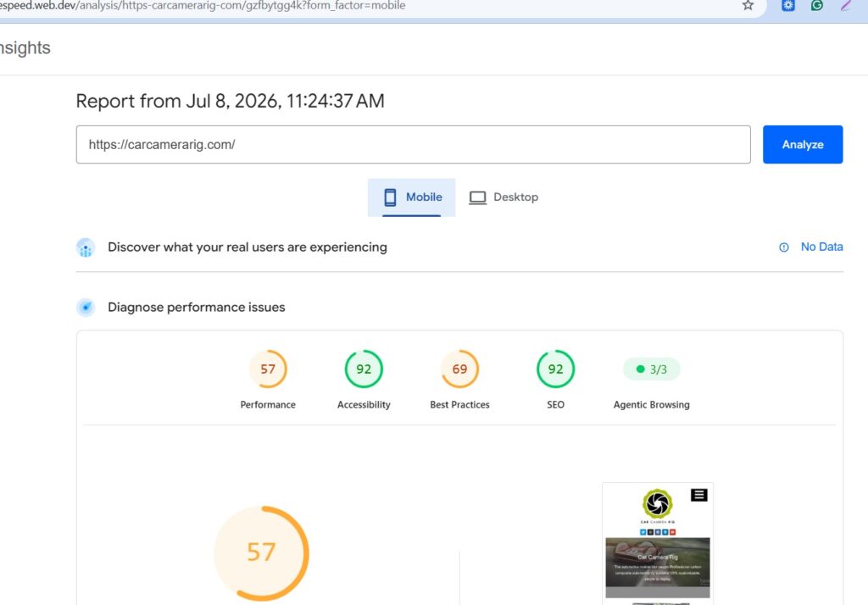Click the URL input field carcamerarig.com
This screenshot has width=868, height=605.
click(x=413, y=144)
